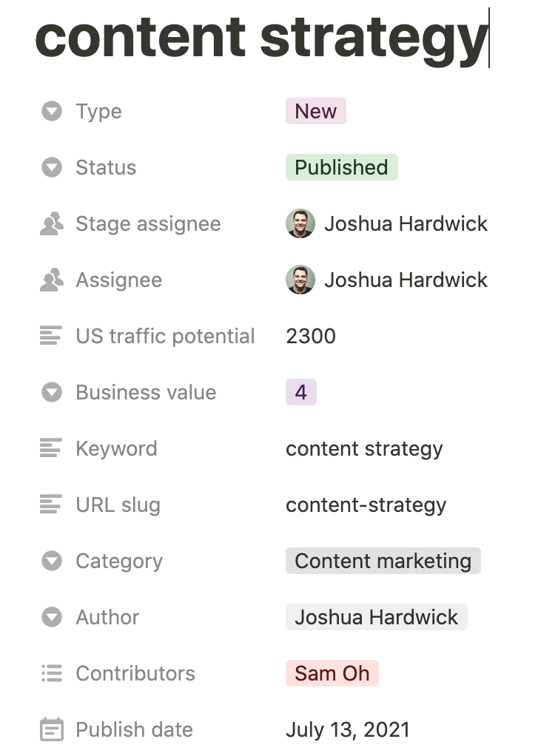Click the content strategy page title
The image size is (558, 756).
(261, 37)
